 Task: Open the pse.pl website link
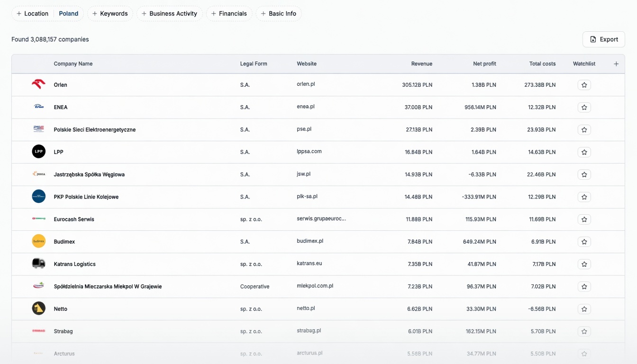[x=304, y=129]
